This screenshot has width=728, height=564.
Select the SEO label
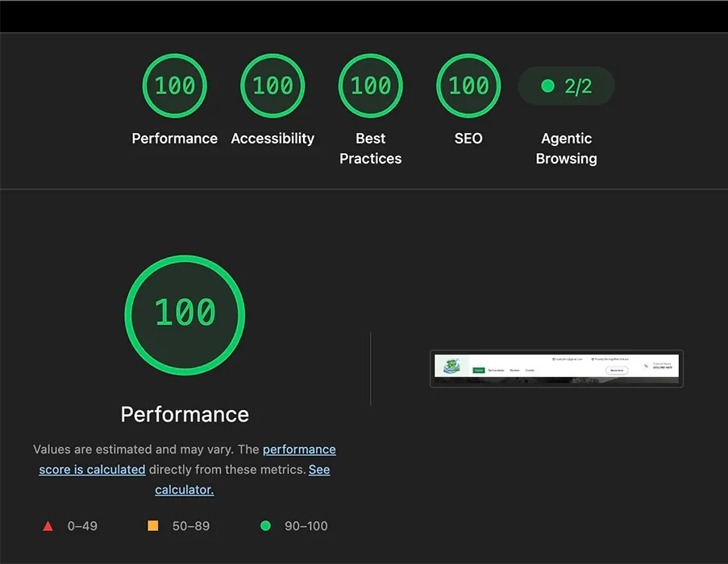click(x=468, y=139)
